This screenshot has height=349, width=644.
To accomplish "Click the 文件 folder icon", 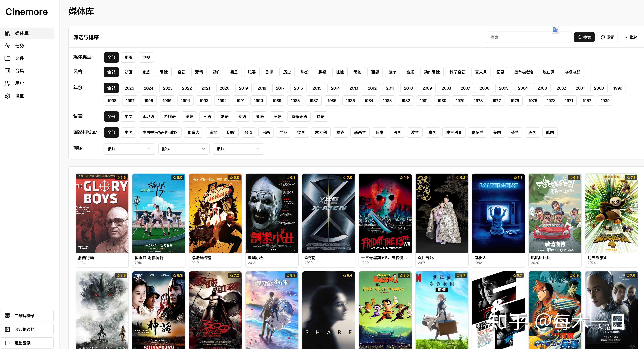I will (8, 58).
